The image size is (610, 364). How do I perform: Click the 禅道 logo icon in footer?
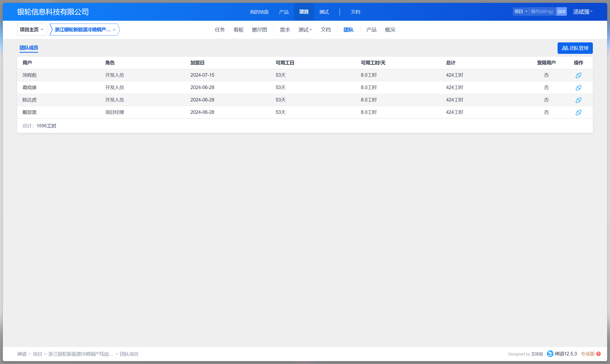click(x=550, y=354)
